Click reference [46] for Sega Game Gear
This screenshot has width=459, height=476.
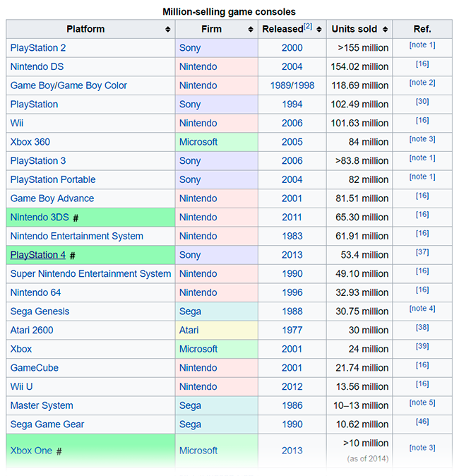click(422, 422)
